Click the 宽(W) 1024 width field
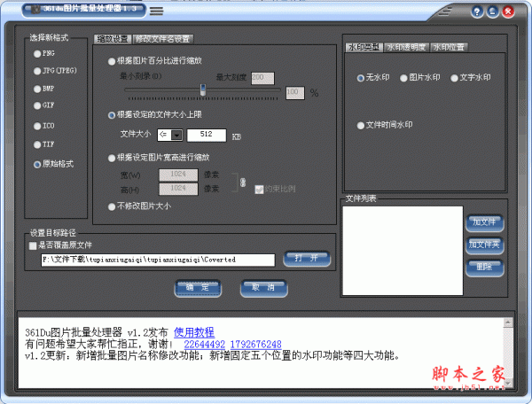Viewport: 532px width, 404px height. [x=178, y=175]
